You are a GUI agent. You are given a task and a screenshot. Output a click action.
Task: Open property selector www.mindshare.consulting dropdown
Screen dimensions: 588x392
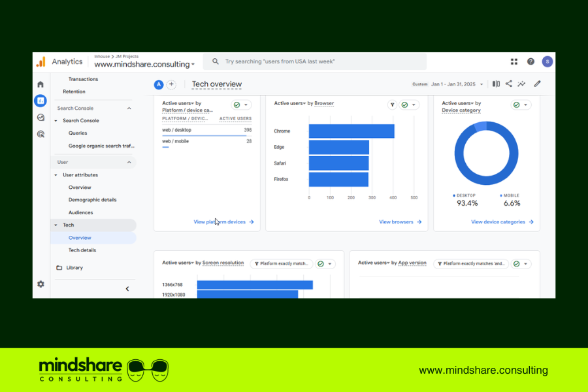pyautogui.click(x=144, y=64)
